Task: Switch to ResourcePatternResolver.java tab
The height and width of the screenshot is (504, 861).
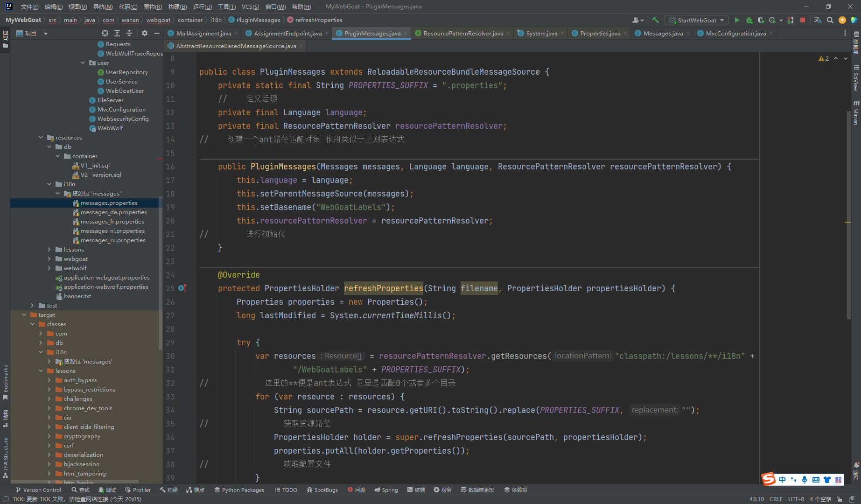Action: point(463,33)
